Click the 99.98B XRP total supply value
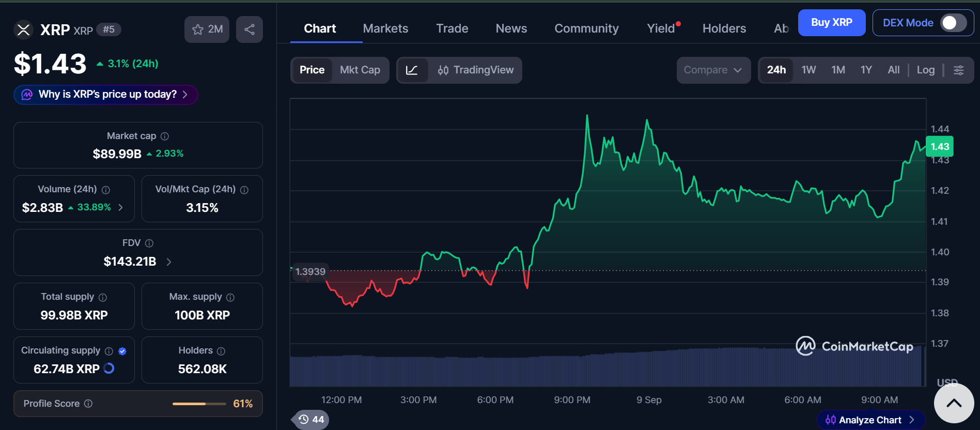 tap(74, 315)
